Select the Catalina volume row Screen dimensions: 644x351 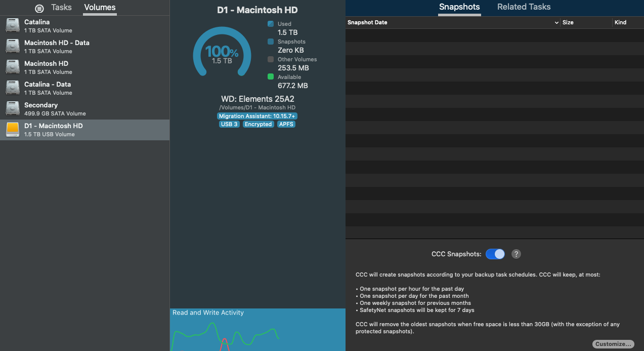(x=84, y=26)
